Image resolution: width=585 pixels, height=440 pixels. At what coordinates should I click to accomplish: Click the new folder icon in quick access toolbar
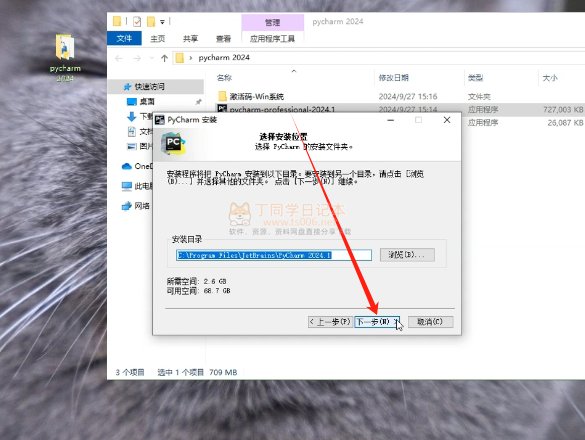coord(151,22)
